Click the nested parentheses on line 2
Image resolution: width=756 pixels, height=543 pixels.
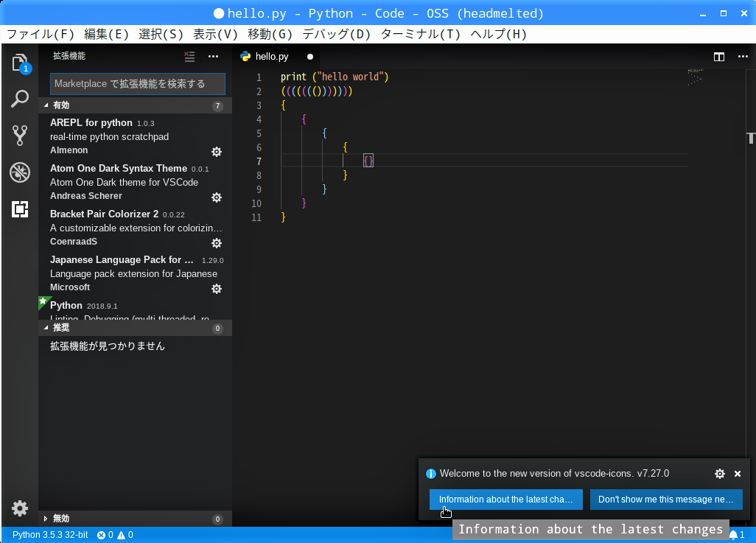pos(317,91)
